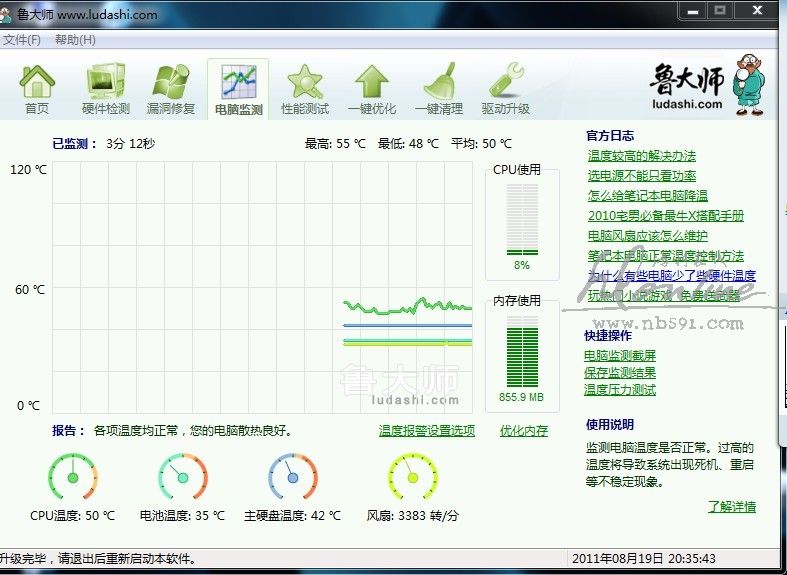Click status message 升级完毕 restart notice
Viewport: 787px width, 575px height.
pyautogui.click(x=98, y=558)
